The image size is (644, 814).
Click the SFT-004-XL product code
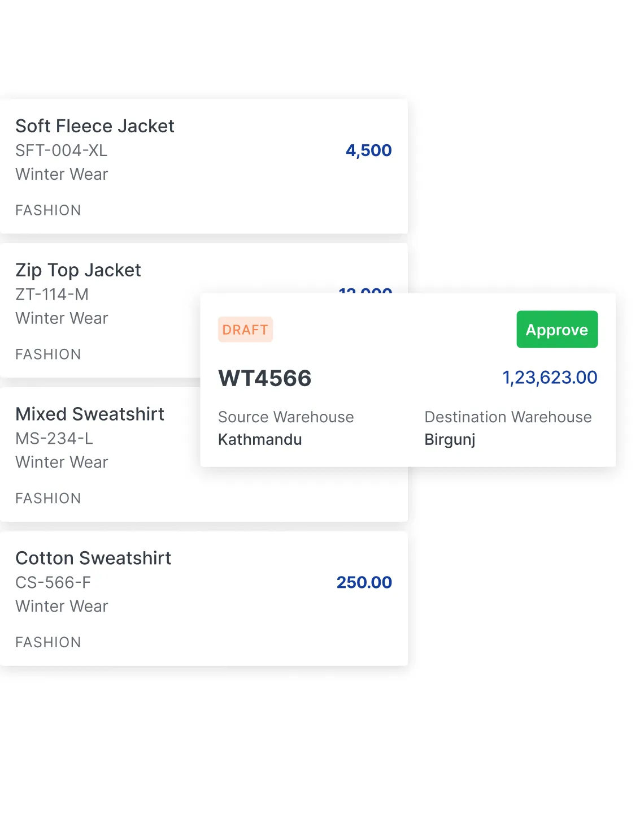pos(61,150)
